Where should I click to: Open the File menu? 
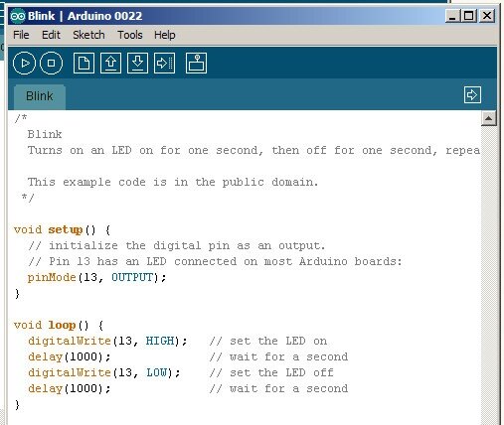click(x=21, y=35)
